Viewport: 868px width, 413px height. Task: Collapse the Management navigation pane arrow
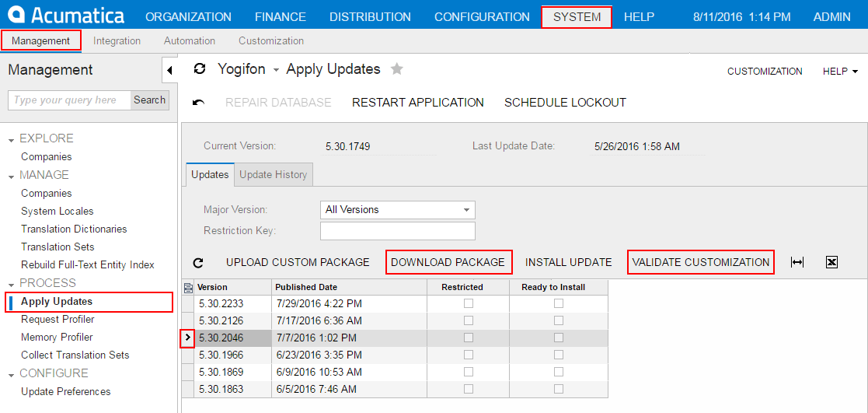point(170,70)
